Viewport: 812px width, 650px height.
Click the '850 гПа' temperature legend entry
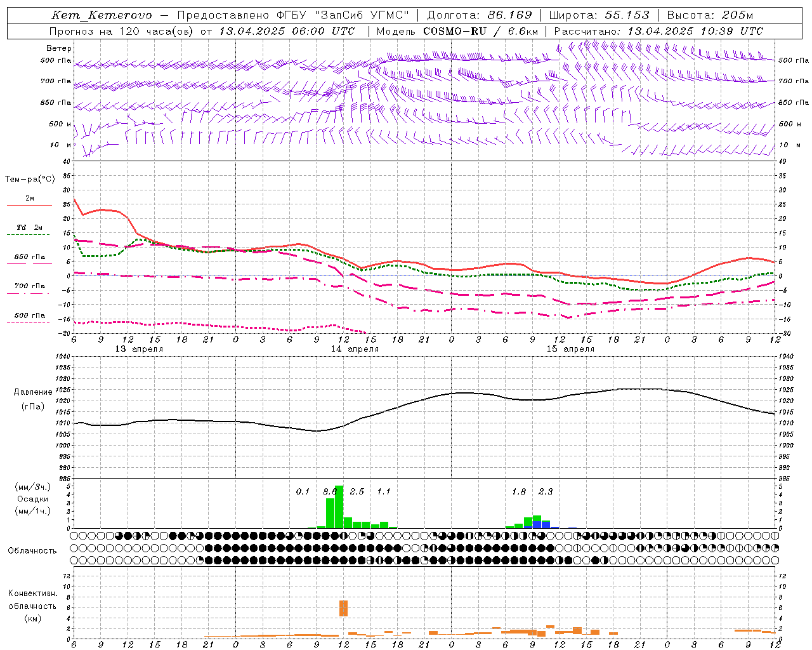point(29,260)
